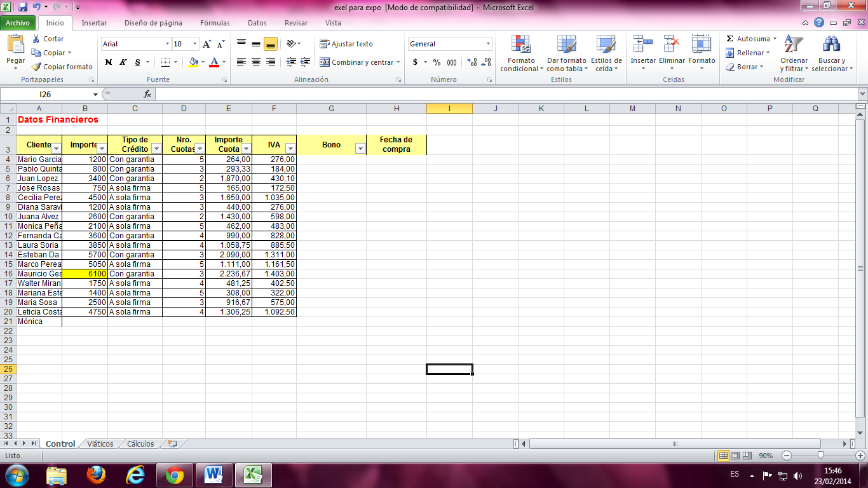This screenshot has height=488, width=868.
Task: Click the Copiar formato paintbrush icon
Action: point(35,66)
